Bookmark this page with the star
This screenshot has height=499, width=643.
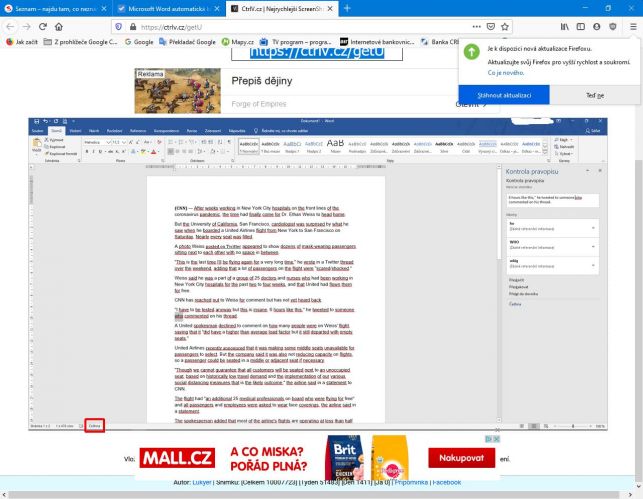tap(504, 27)
